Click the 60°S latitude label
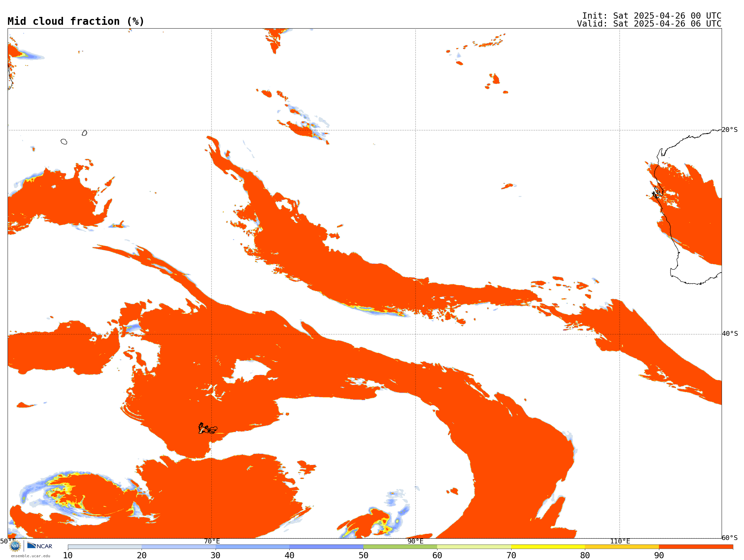 pos(730,538)
